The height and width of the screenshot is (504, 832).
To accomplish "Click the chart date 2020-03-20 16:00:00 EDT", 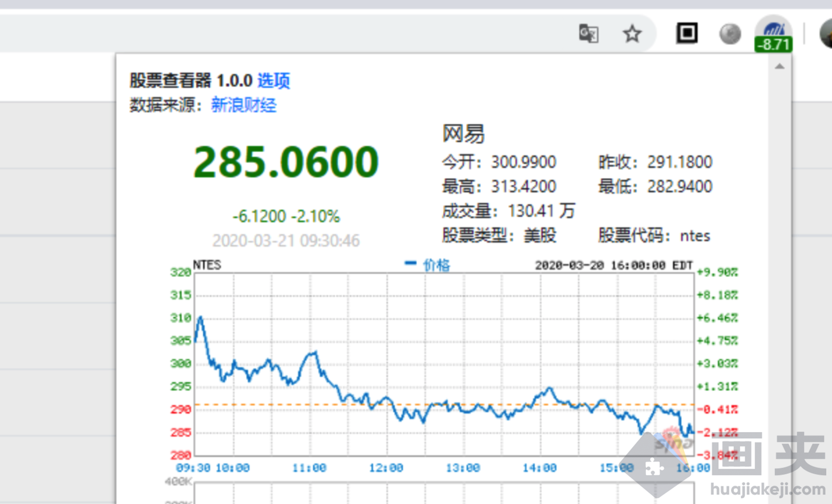I will 613,265.
